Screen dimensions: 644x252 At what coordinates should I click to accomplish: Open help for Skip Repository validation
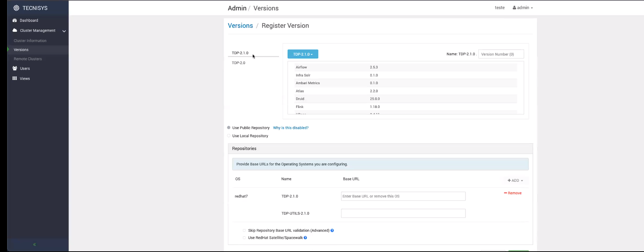click(332, 231)
